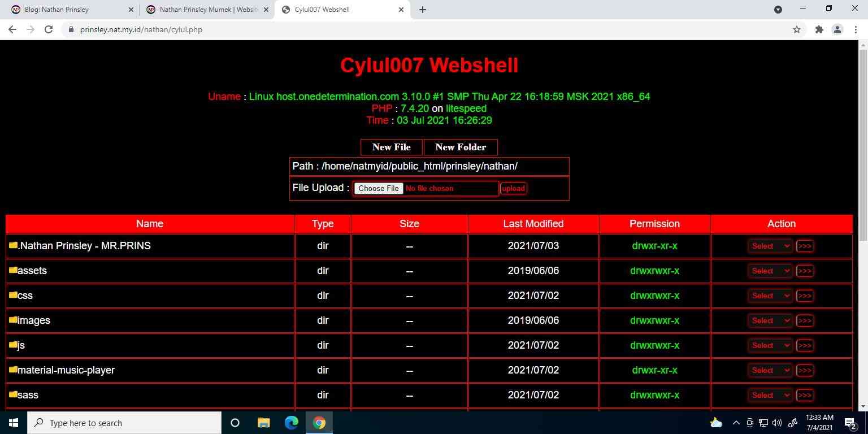Reload the current page
Viewport: 868px width, 434px height.
coord(49,29)
